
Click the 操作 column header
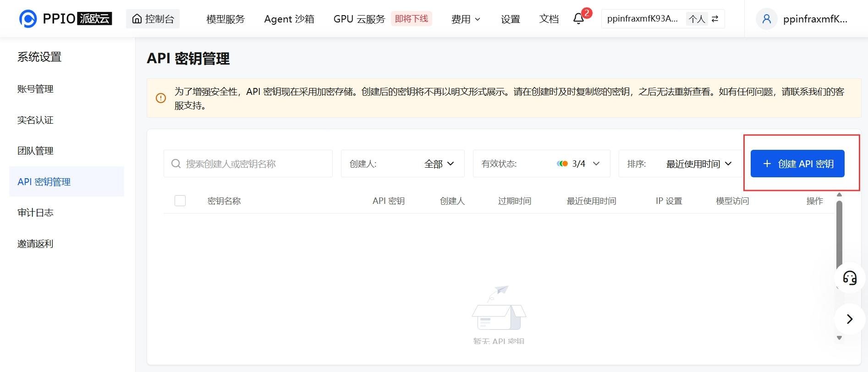pos(815,201)
